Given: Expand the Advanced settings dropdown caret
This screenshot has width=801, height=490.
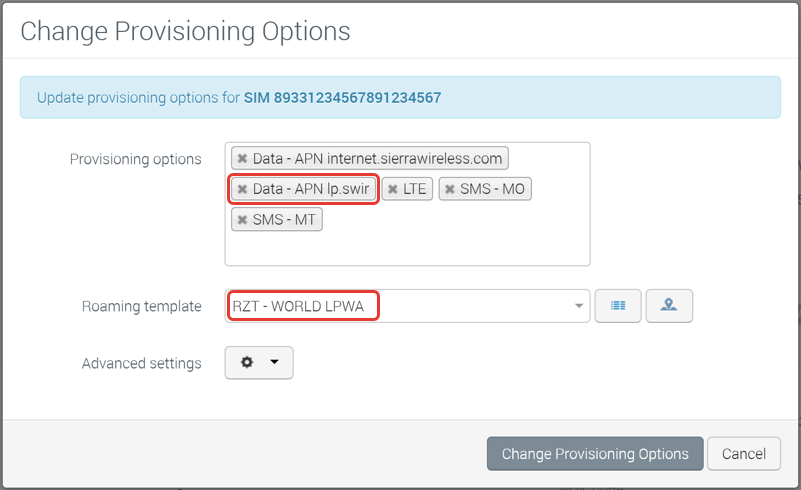Looking at the screenshot, I should pyautogui.click(x=274, y=362).
